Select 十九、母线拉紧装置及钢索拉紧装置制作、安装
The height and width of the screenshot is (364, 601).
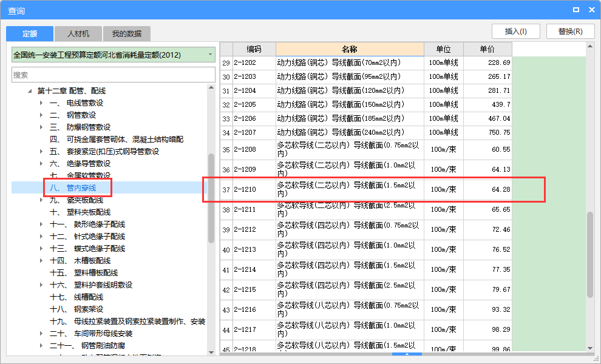(x=127, y=322)
